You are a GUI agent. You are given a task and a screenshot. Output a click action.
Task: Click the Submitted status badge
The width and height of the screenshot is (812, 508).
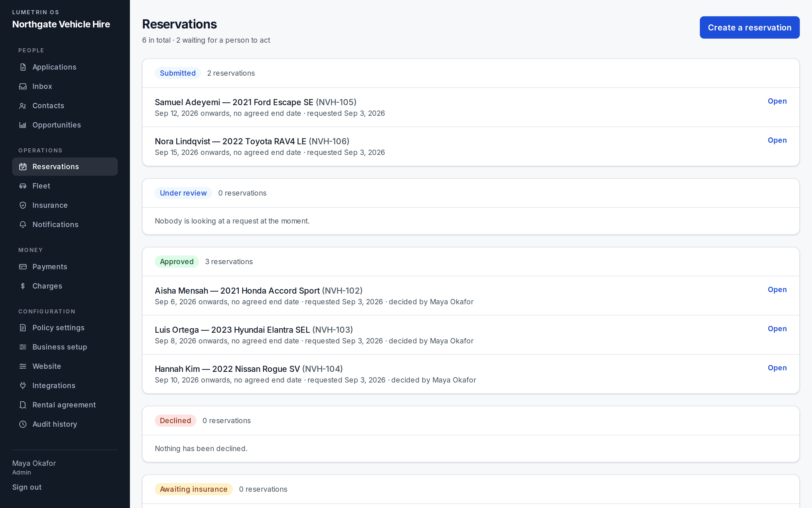pos(178,73)
